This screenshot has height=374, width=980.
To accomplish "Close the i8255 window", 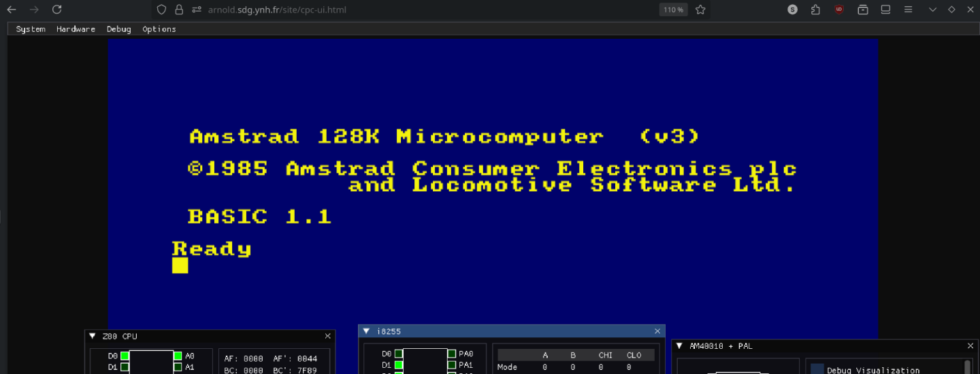I will pos(657,331).
